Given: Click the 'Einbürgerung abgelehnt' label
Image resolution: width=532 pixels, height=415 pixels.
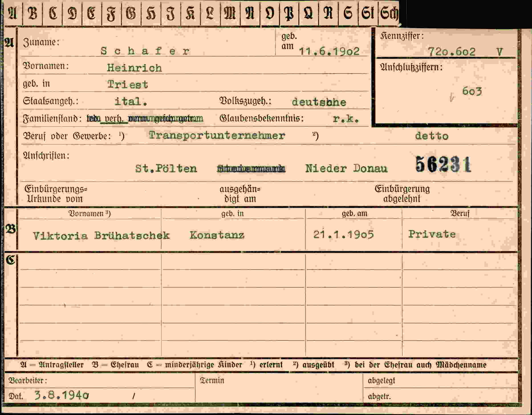Looking at the screenshot, I should [x=402, y=194].
